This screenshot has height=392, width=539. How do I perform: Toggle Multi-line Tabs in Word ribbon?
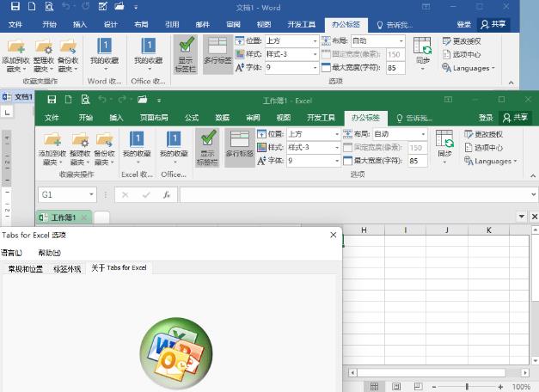click(x=218, y=54)
